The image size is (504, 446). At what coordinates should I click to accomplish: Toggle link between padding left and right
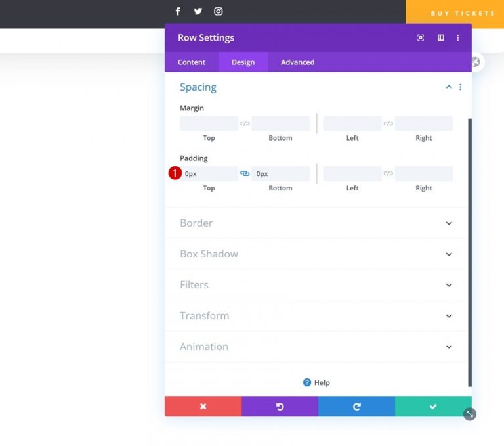(388, 174)
